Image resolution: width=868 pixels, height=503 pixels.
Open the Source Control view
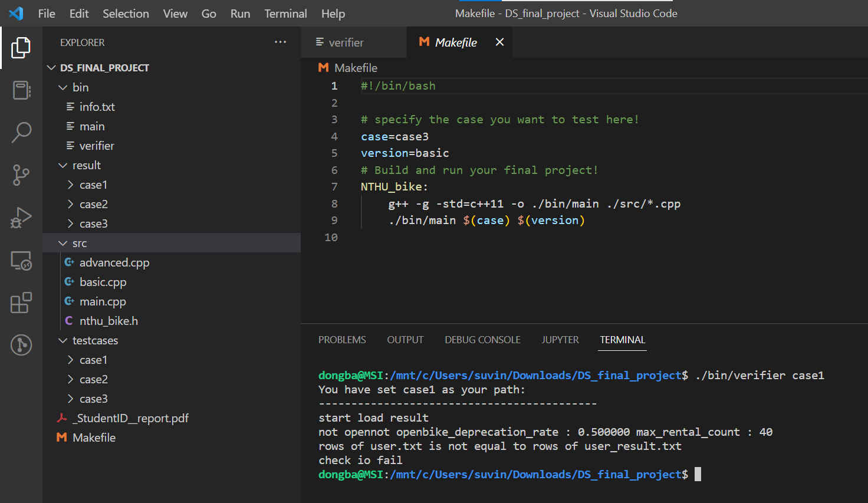(21, 175)
